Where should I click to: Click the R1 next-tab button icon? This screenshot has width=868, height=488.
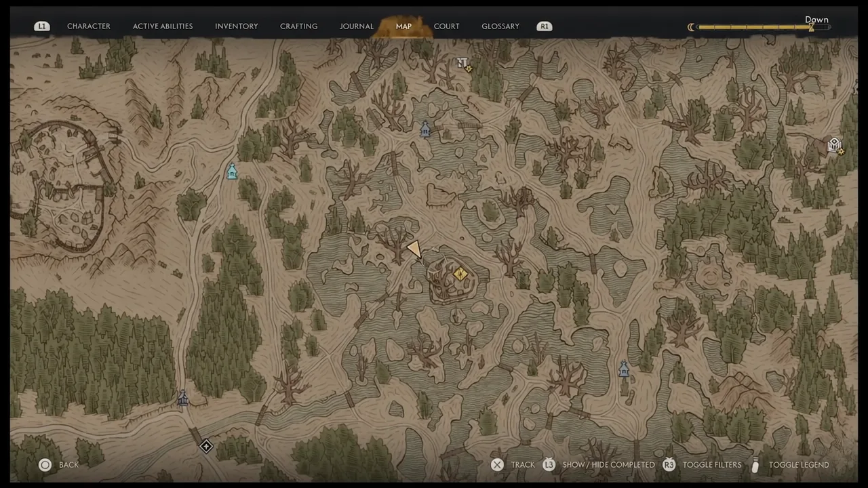point(544,26)
